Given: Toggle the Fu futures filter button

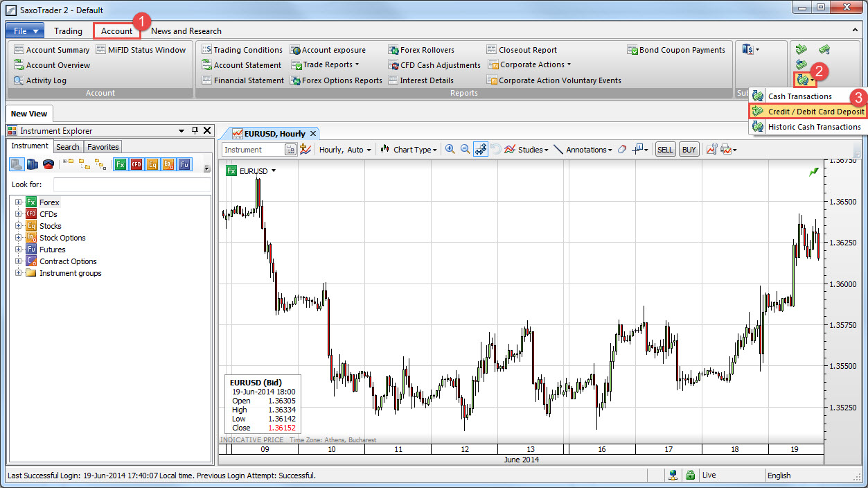Looking at the screenshot, I should click(184, 164).
